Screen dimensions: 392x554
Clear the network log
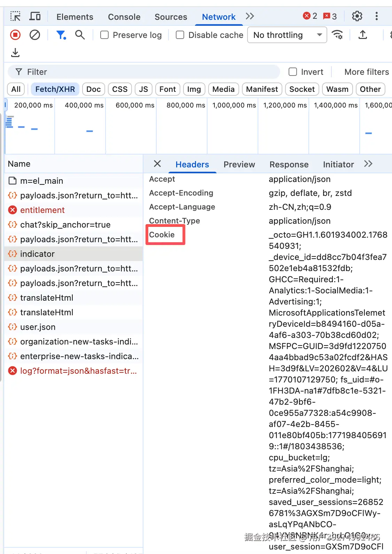tap(35, 35)
